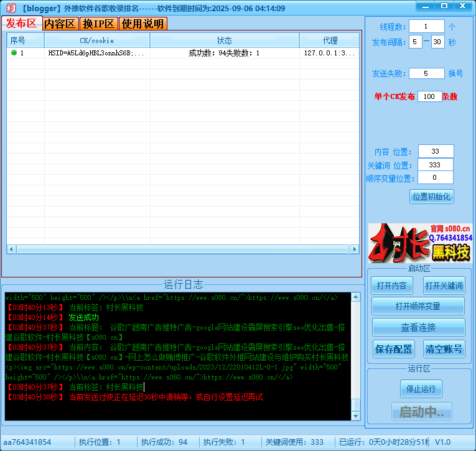
Task: Select the HSID=A5Ld6pHBL3onnhS6B cookie cell
Action: point(96,53)
